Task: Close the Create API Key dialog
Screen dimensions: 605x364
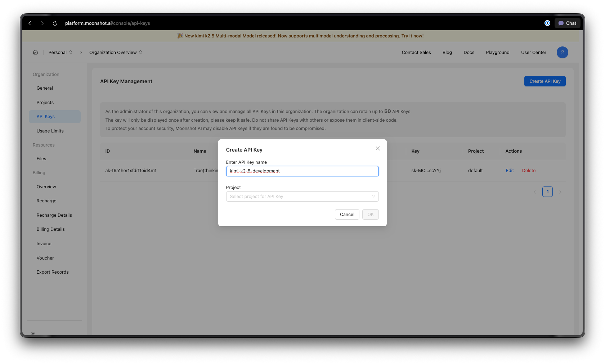Action: point(377,148)
